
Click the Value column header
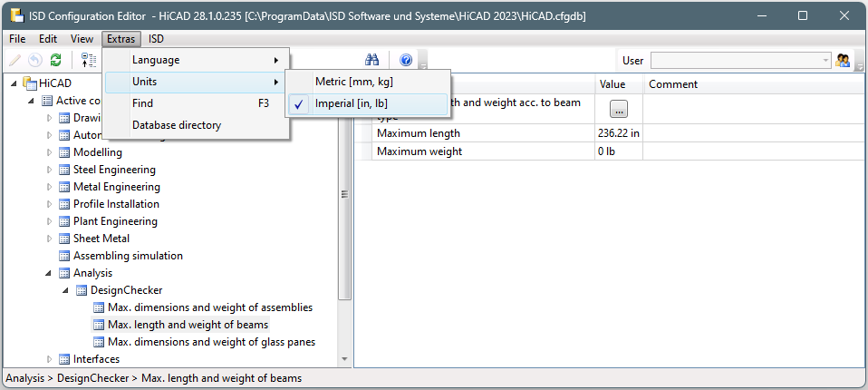point(619,84)
